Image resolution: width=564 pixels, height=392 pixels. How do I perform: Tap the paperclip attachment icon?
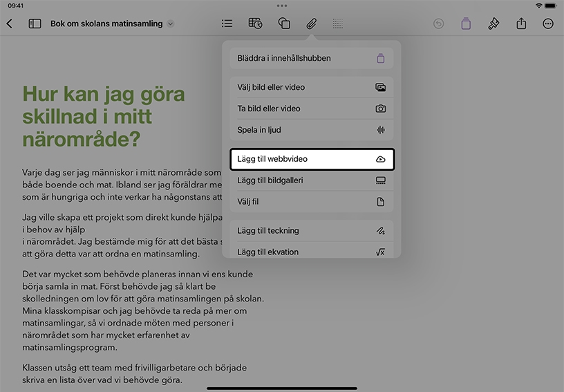[x=312, y=24]
